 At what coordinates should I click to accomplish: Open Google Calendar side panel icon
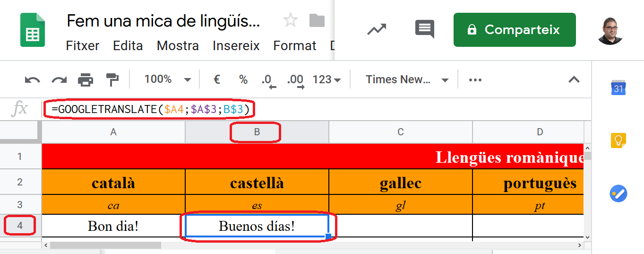click(x=618, y=87)
